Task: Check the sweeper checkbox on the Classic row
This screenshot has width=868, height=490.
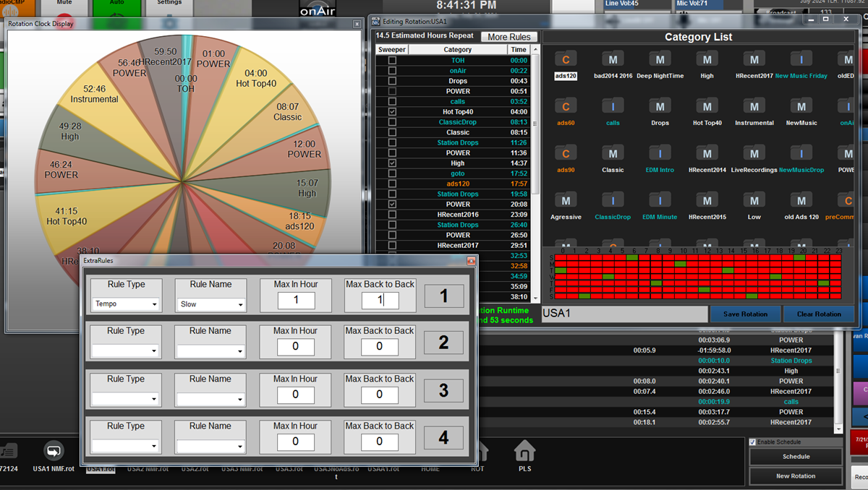Action: tap(392, 132)
